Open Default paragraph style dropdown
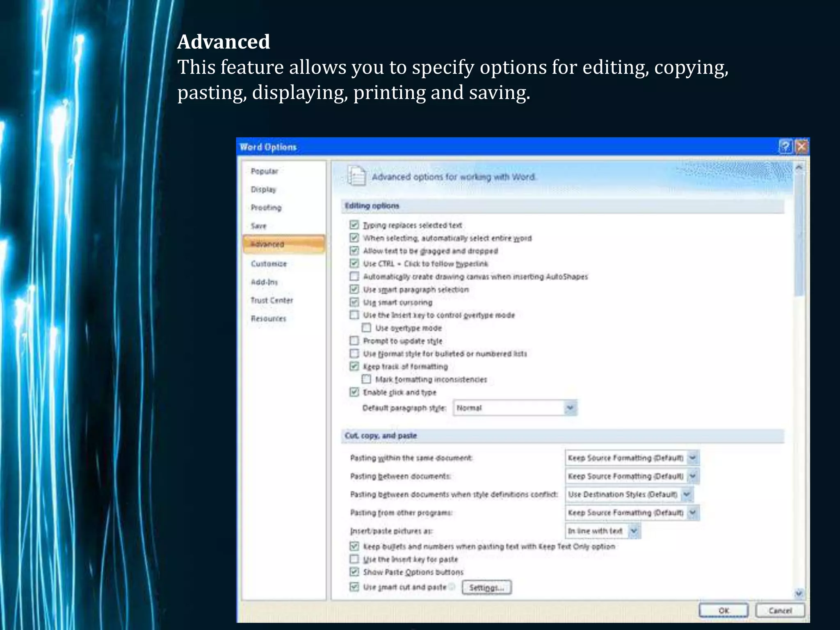The height and width of the screenshot is (630, 840). tap(515, 408)
